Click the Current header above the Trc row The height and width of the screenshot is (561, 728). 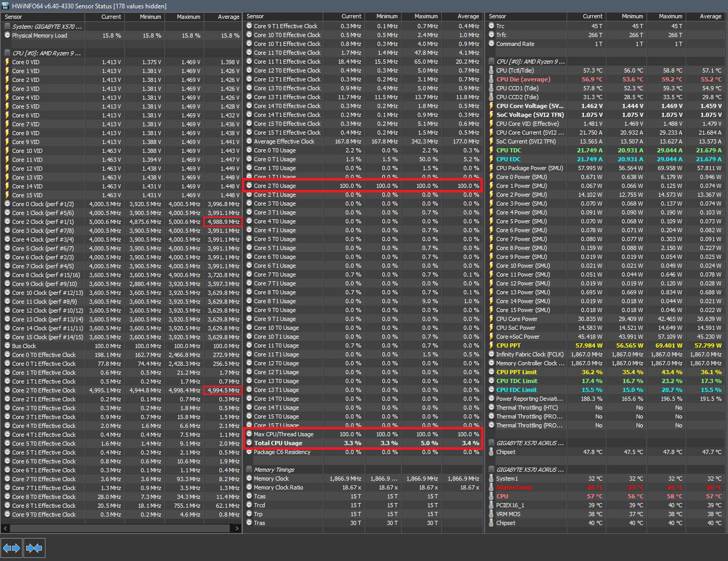586,17
